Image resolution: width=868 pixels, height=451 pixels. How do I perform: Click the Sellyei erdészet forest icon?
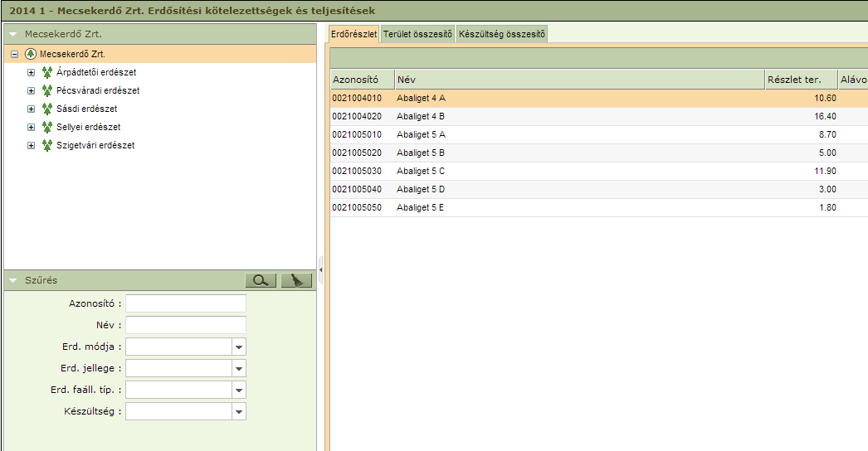(47, 127)
